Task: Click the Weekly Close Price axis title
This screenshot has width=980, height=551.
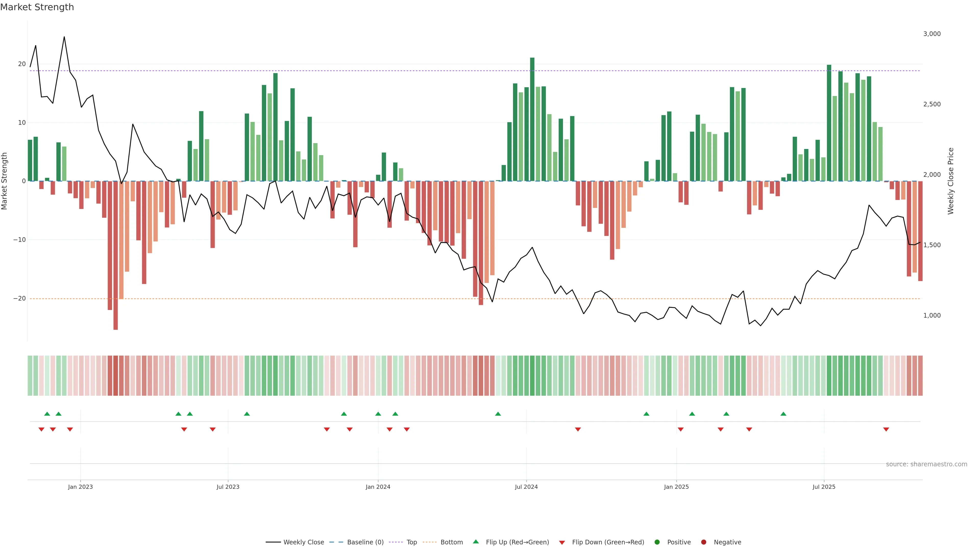Action: 951,181
